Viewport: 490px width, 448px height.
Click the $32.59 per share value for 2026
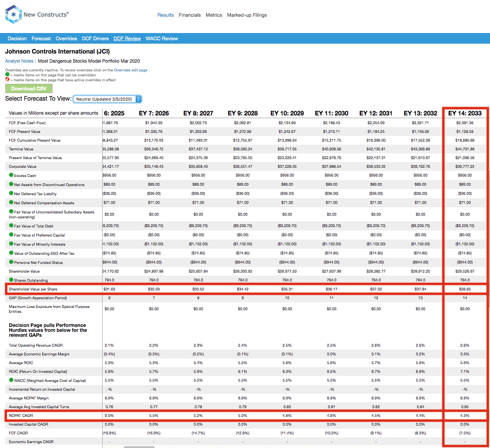(154, 289)
